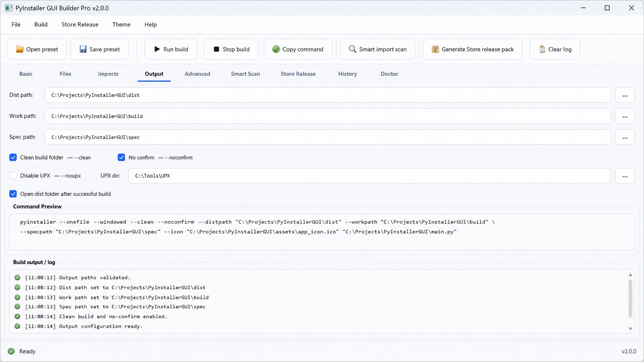Screen dimensions: 644x362
Task: Click the Smart import scan magnifier icon
Action: 352,49
